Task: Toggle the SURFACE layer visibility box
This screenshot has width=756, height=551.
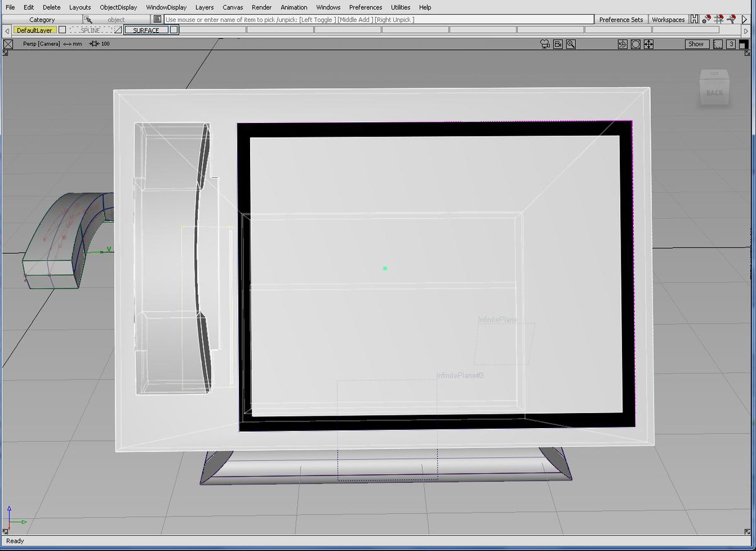Action: 174,30
